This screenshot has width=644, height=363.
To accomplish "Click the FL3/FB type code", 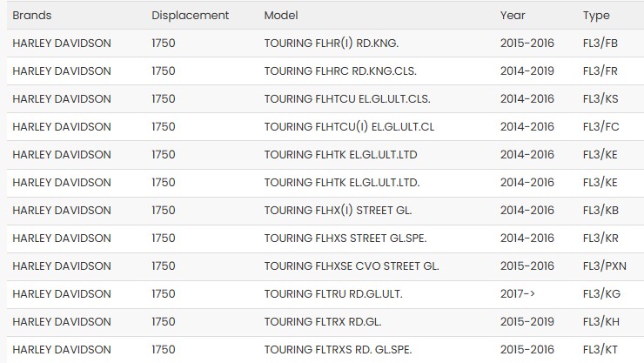I will click(600, 44).
